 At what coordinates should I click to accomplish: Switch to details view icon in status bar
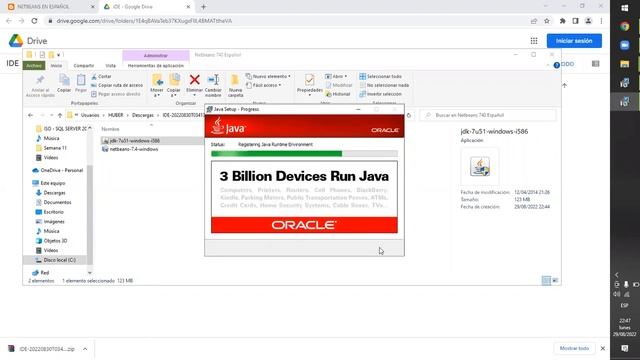546,280
